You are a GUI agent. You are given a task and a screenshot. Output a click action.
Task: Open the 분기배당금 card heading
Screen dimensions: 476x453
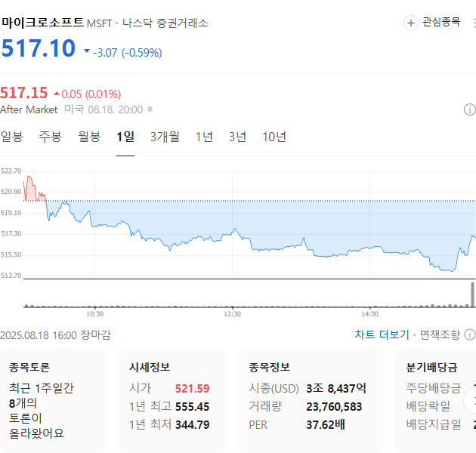[431, 367]
